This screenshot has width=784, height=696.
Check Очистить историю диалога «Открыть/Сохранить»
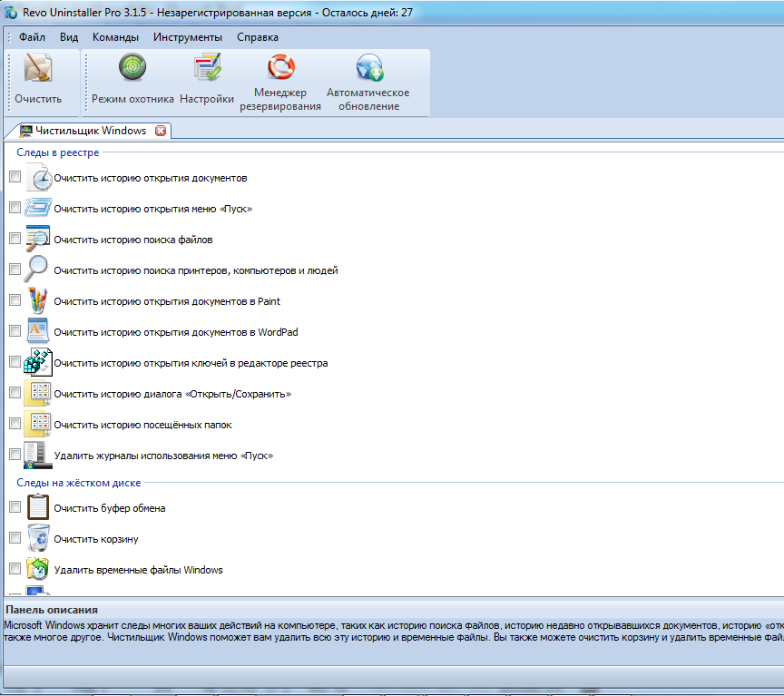[x=15, y=393]
